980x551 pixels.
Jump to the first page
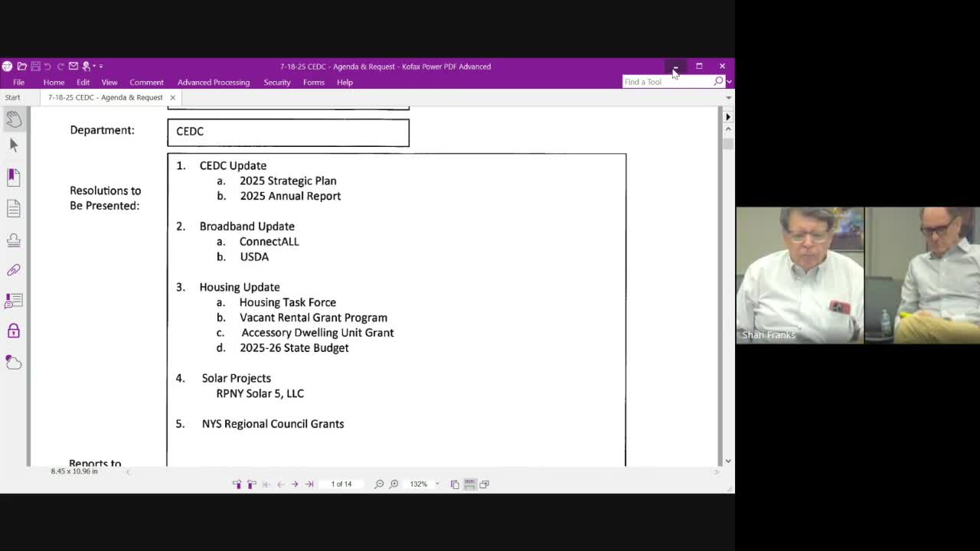[266, 484]
